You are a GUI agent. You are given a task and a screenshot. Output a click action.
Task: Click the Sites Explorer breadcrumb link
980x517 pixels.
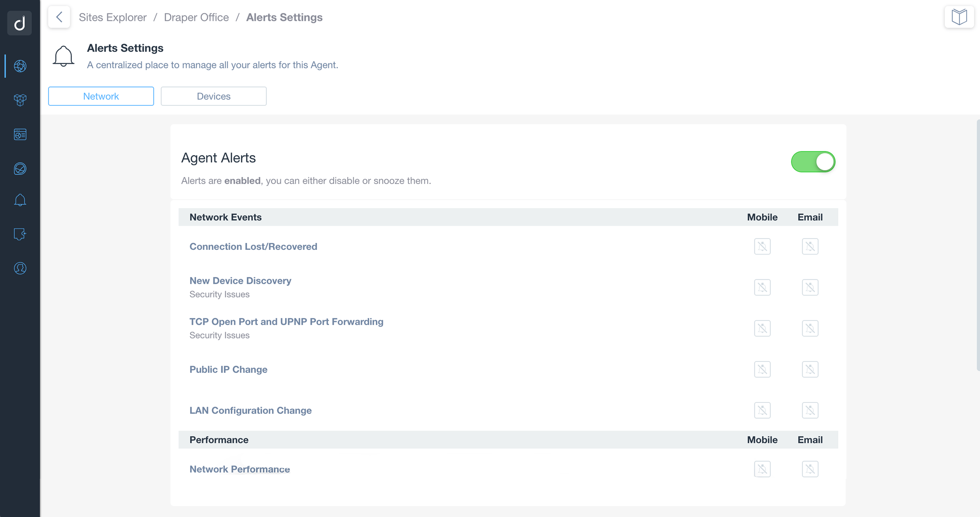click(x=113, y=17)
